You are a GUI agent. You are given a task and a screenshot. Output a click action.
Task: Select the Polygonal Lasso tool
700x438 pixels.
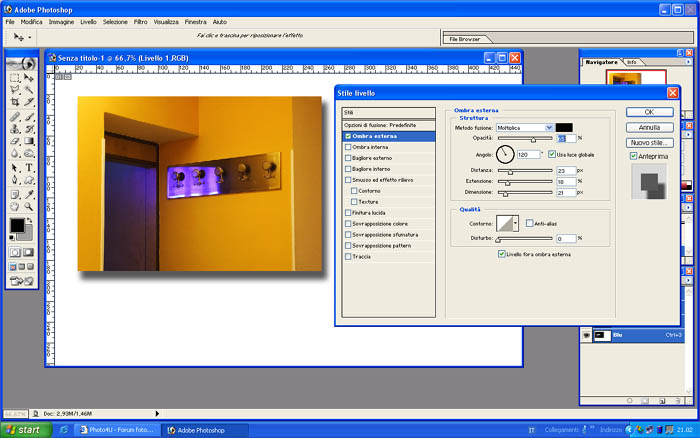tap(15, 90)
